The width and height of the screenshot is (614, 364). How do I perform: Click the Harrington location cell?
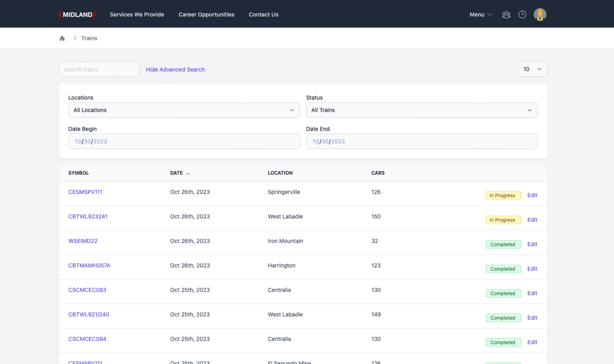click(282, 265)
